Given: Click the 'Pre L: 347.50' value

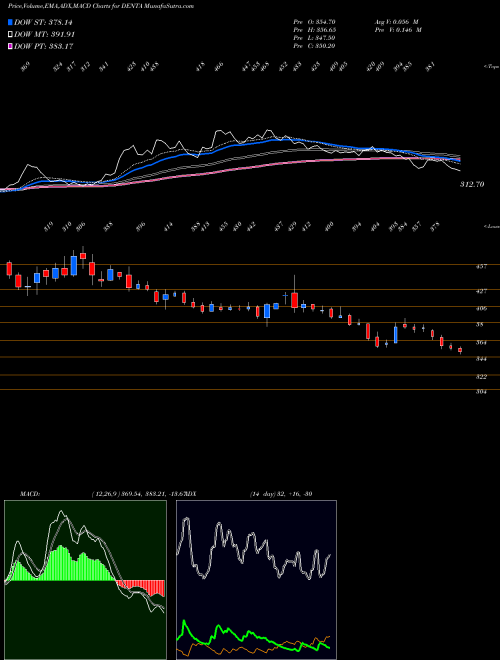Looking at the screenshot, I should (314, 38).
